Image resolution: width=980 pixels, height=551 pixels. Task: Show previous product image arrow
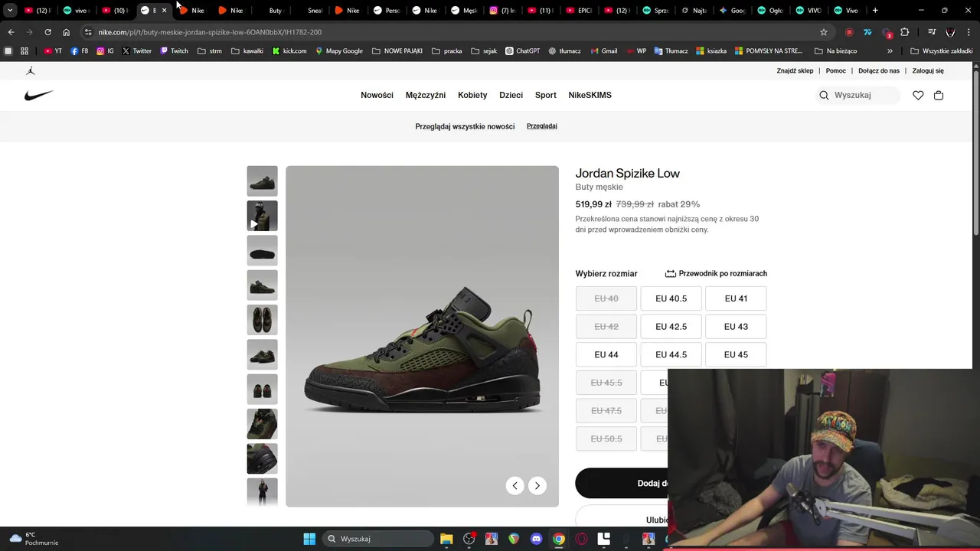(x=514, y=485)
